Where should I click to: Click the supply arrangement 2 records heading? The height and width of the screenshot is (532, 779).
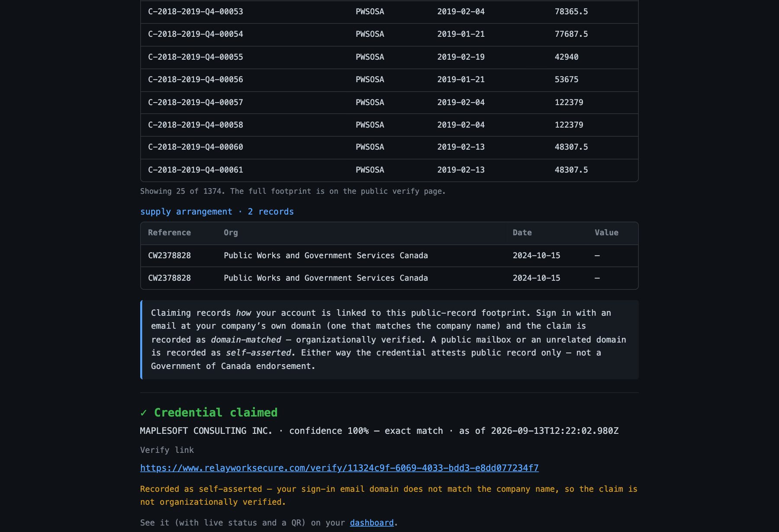pyautogui.click(x=217, y=212)
